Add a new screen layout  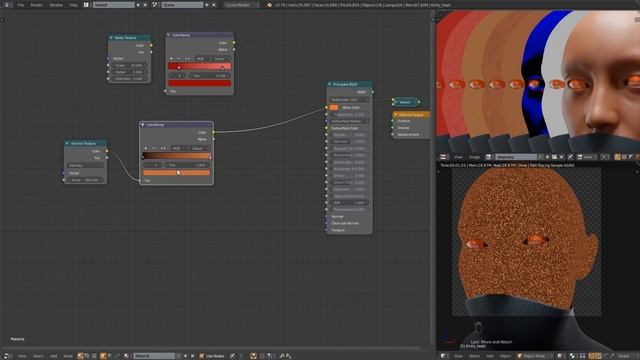click(x=138, y=5)
